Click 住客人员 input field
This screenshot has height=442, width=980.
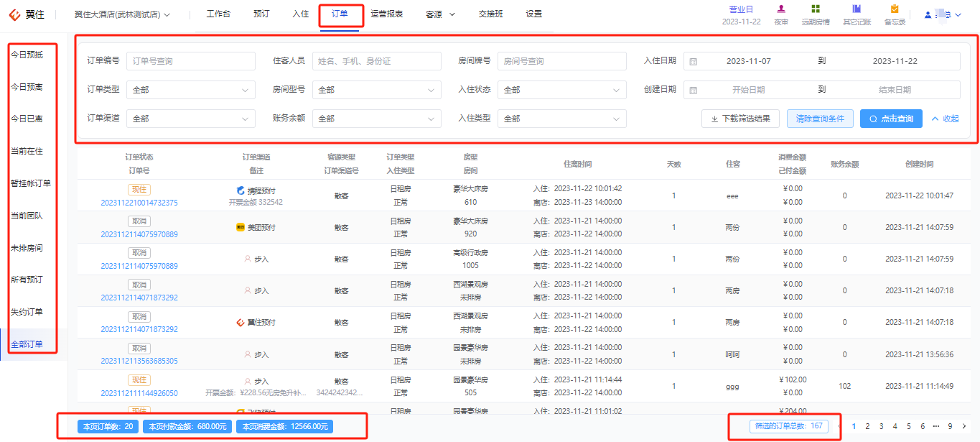click(x=376, y=61)
